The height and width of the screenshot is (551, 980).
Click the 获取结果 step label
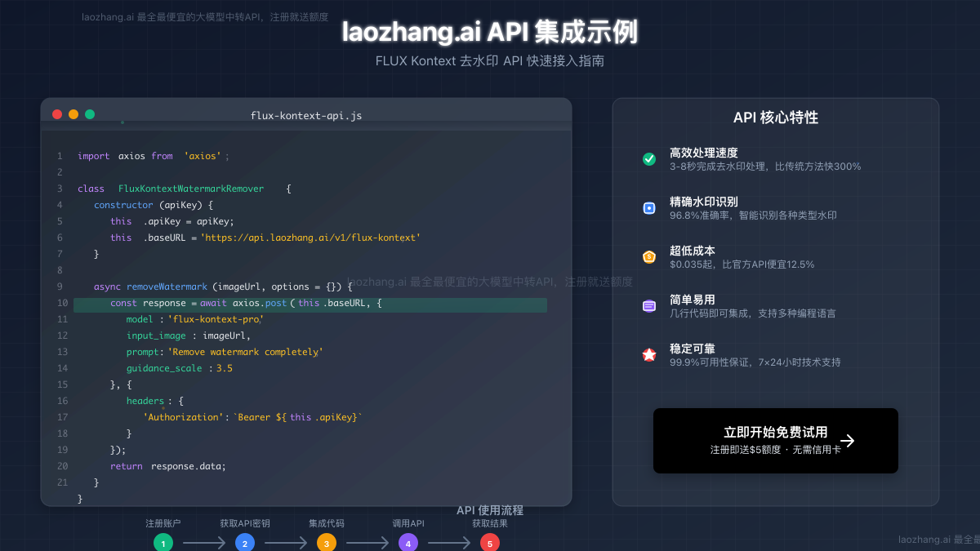click(x=490, y=523)
